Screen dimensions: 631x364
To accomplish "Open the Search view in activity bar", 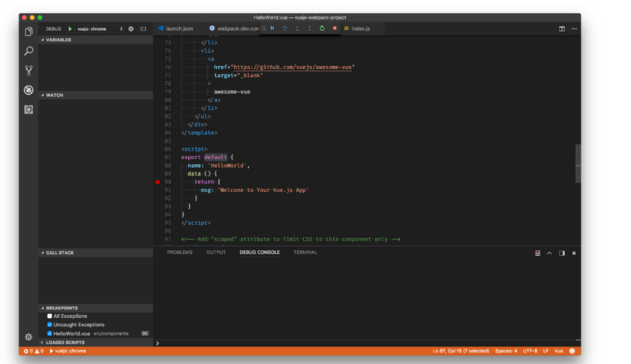I will tap(29, 52).
